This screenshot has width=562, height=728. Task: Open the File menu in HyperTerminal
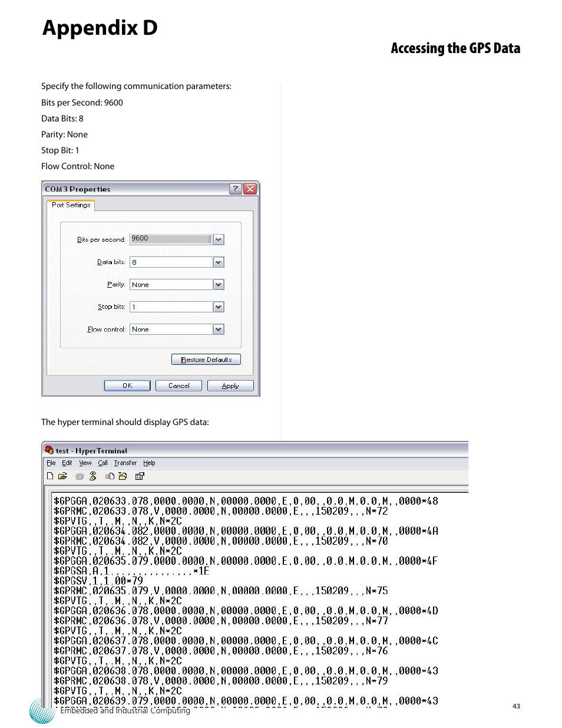coord(51,463)
